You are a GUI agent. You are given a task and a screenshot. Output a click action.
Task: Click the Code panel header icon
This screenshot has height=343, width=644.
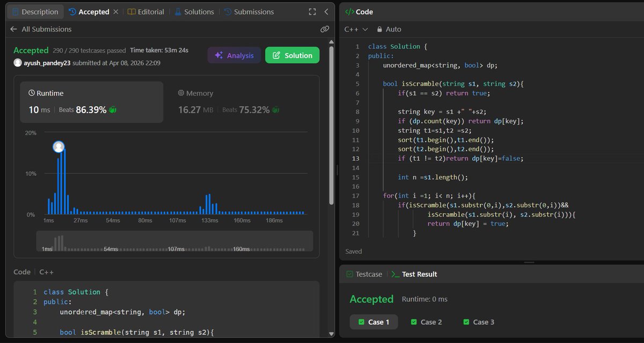click(349, 12)
